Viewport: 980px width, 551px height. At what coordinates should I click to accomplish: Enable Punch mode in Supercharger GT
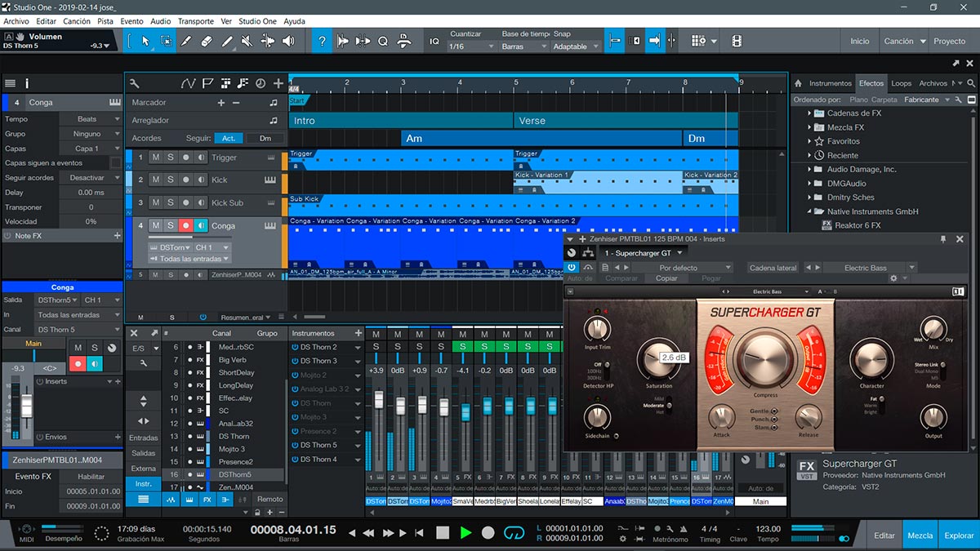(773, 420)
